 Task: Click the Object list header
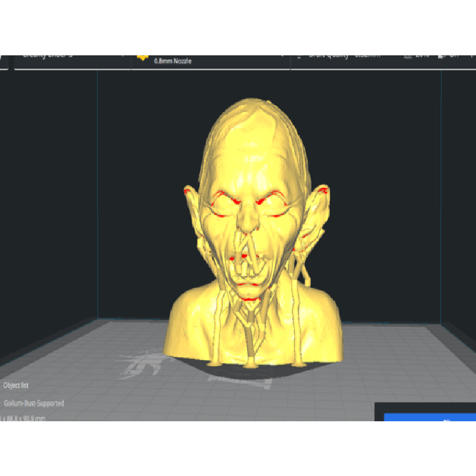pos(16,385)
